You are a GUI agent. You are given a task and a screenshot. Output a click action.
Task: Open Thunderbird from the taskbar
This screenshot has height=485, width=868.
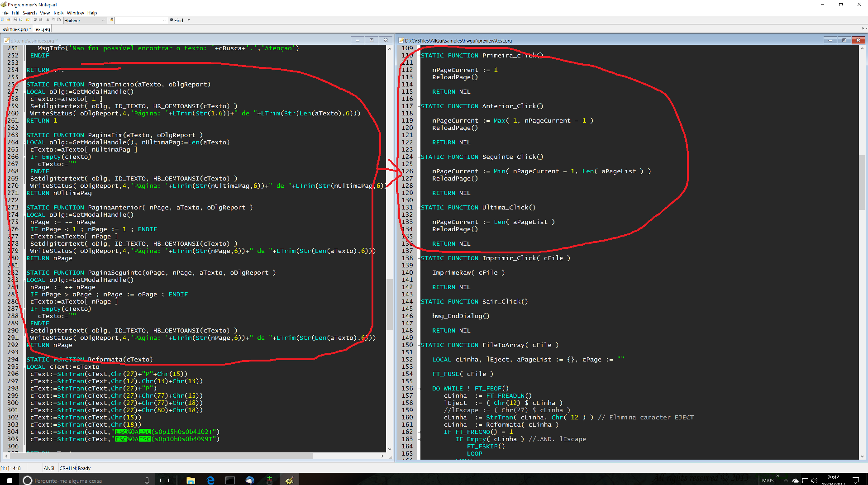click(250, 480)
